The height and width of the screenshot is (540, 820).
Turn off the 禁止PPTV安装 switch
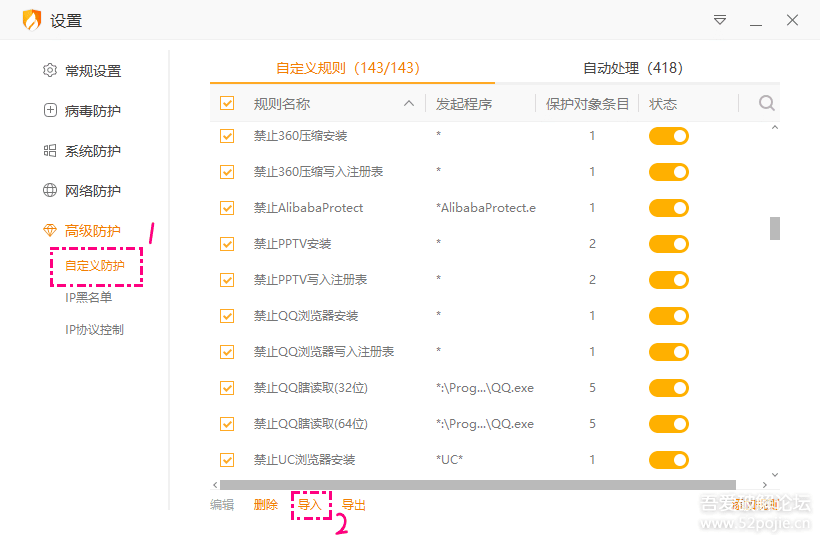tap(669, 244)
